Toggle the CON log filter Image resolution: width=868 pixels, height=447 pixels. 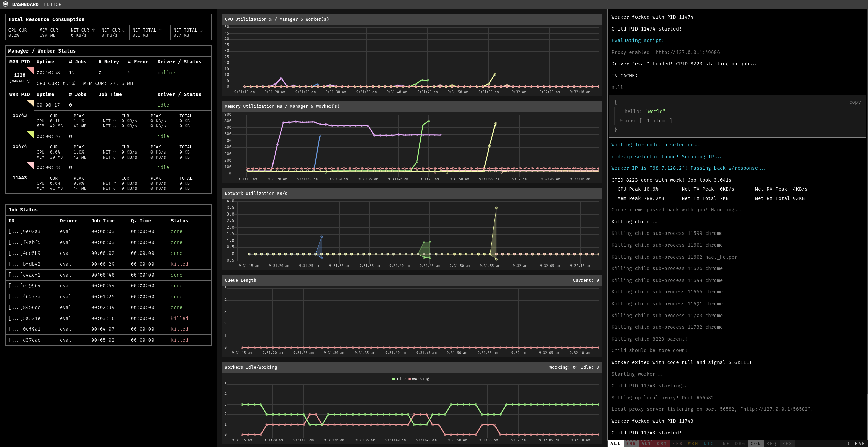click(755, 443)
